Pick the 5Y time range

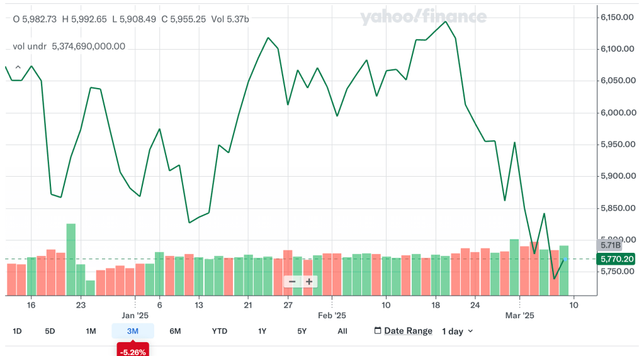coord(302,331)
